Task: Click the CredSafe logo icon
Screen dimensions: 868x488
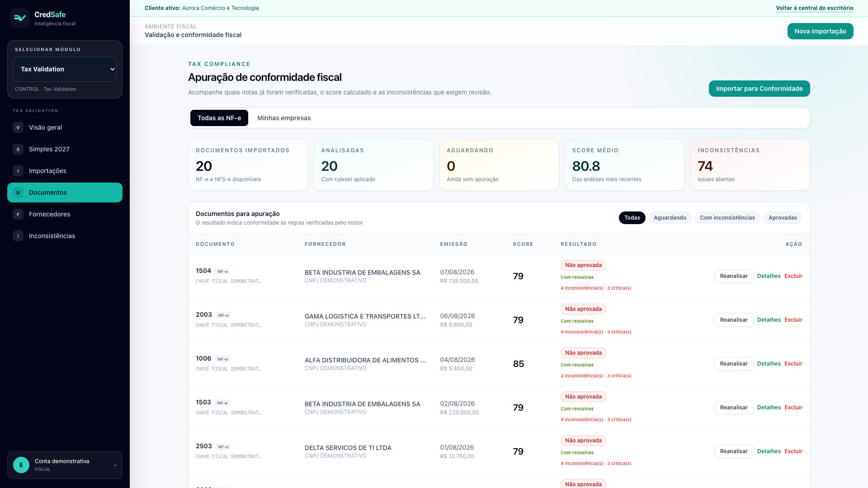Action: coord(20,18)
